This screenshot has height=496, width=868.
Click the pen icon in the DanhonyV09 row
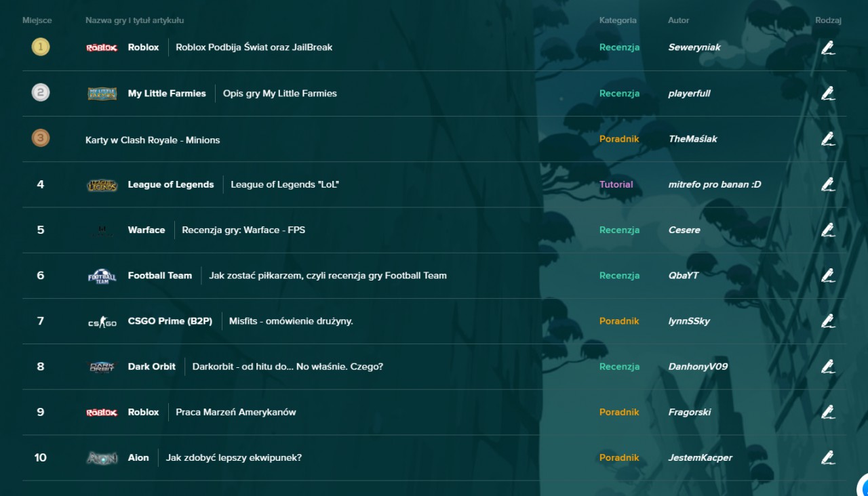click(x=827, y=367)
